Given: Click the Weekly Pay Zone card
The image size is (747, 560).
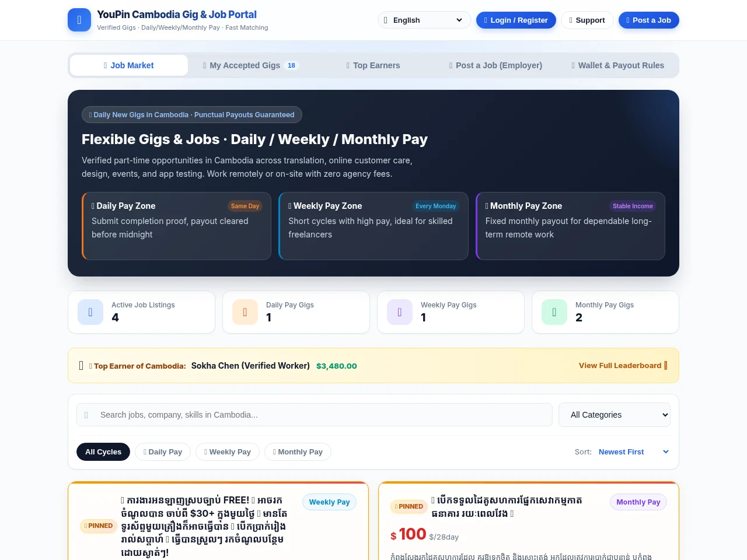Looking at the screenshot, I should pos(373,226).
